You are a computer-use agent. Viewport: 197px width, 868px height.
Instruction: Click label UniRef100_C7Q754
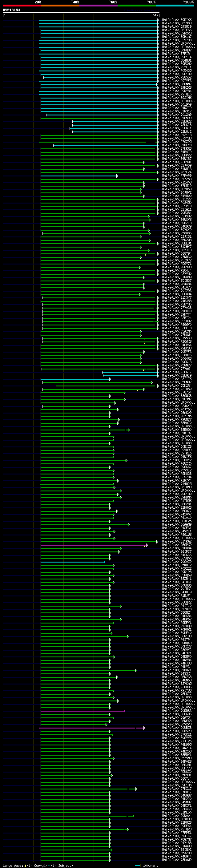point(177,393)
